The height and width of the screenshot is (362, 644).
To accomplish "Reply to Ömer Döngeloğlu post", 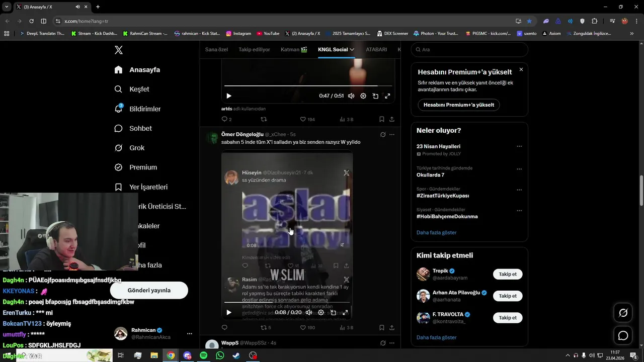I will tap(224, 327).
